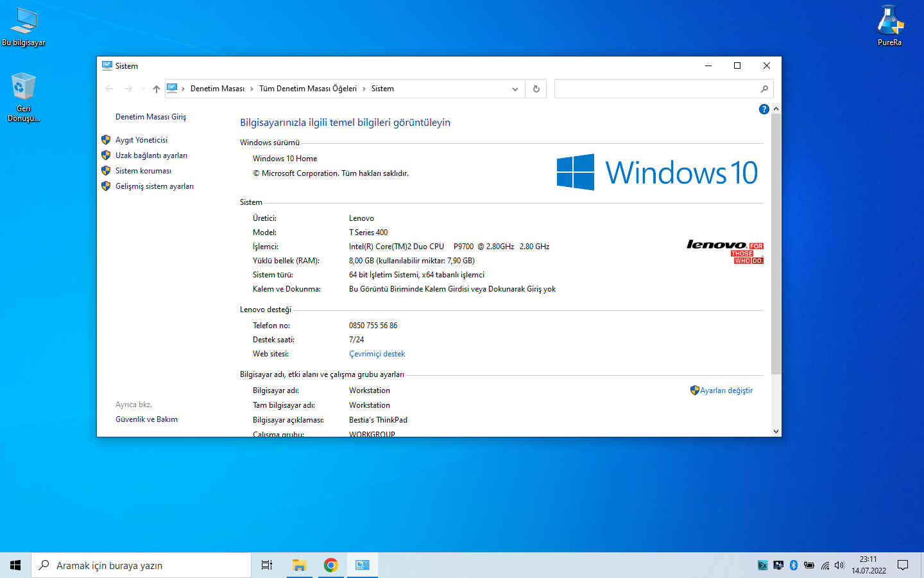Open the clock showing 23:11
Screen dimensions: 924x578
tap(869, 565)
